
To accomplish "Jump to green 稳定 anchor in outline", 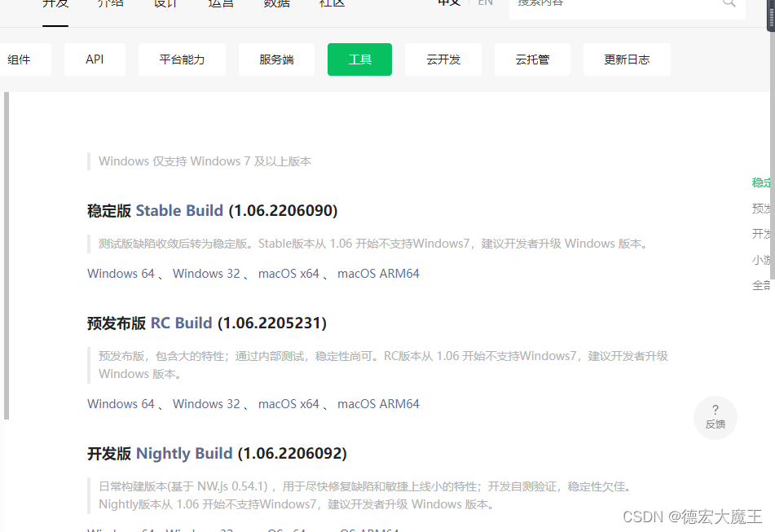I will click(763, 182).
